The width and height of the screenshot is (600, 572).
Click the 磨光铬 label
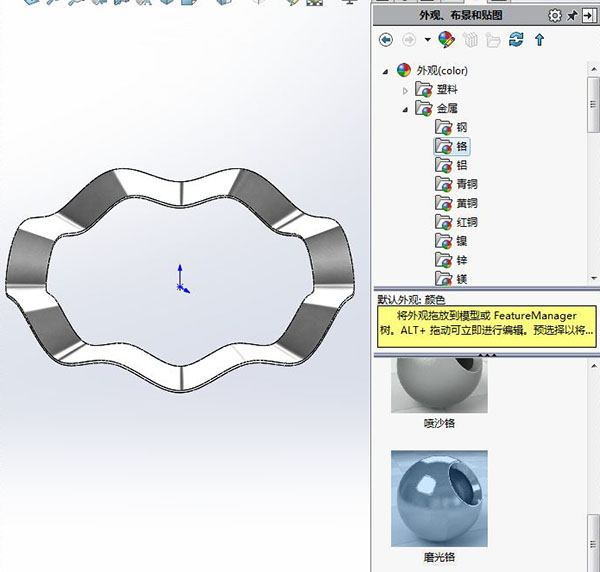click(x=439, y=557)
